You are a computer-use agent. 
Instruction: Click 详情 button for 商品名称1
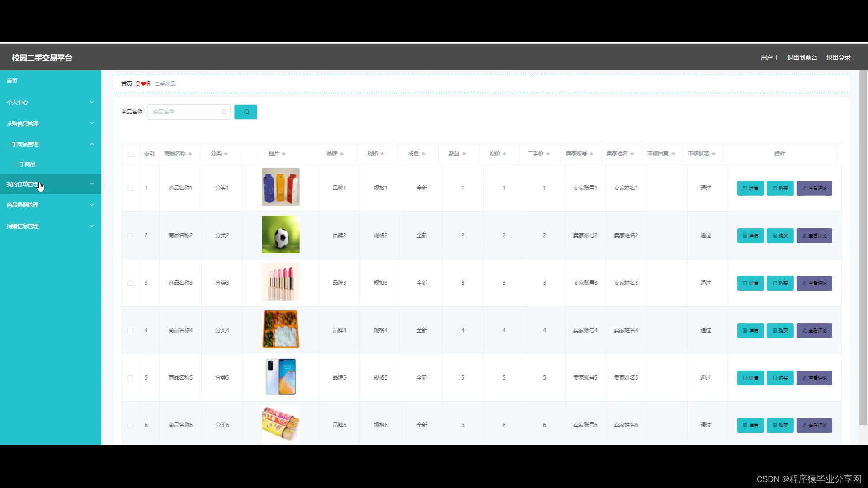(750, 188)
